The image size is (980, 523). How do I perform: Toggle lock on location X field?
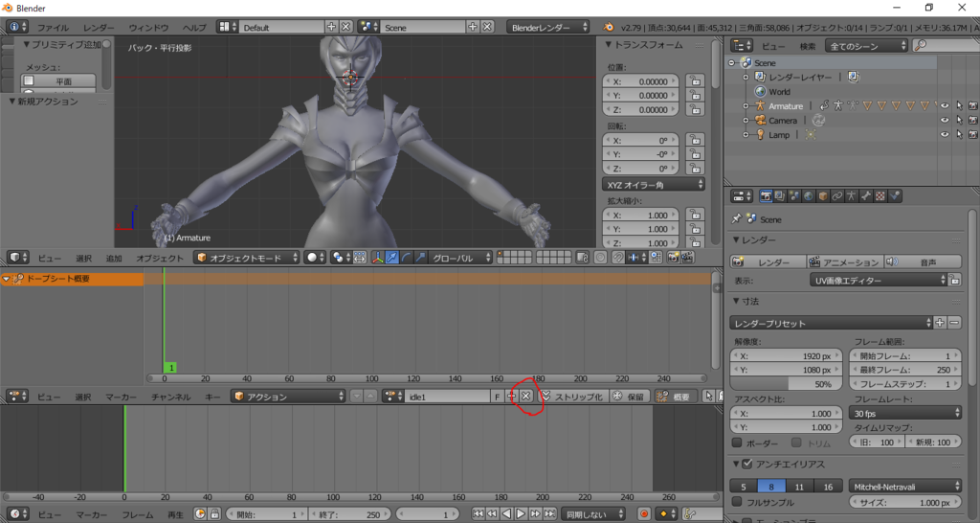pyautogui.click(x=695, y=81)
